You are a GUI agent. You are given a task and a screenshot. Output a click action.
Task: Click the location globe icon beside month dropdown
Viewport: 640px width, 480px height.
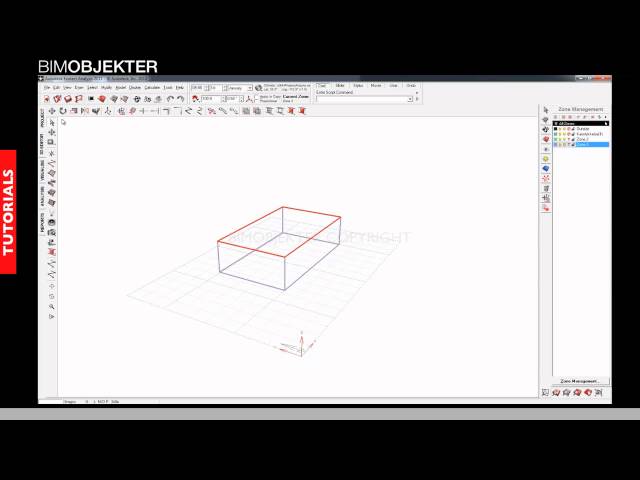(x=258, y=88)
